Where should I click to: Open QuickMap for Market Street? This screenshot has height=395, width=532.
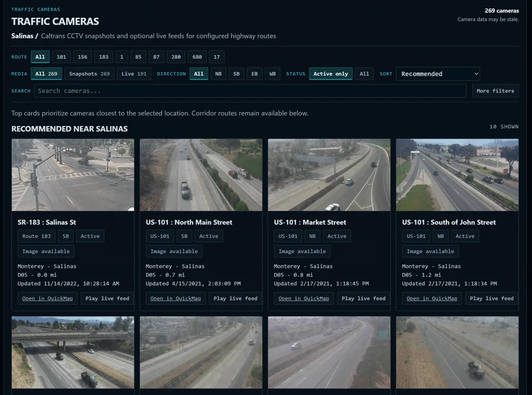pos(303,298)
